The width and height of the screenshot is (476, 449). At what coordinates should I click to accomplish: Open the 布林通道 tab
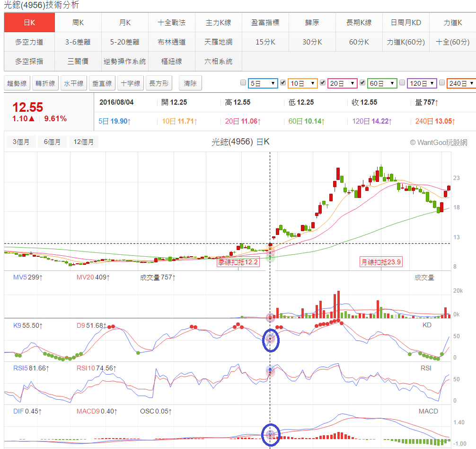click(x=172, y=42)
